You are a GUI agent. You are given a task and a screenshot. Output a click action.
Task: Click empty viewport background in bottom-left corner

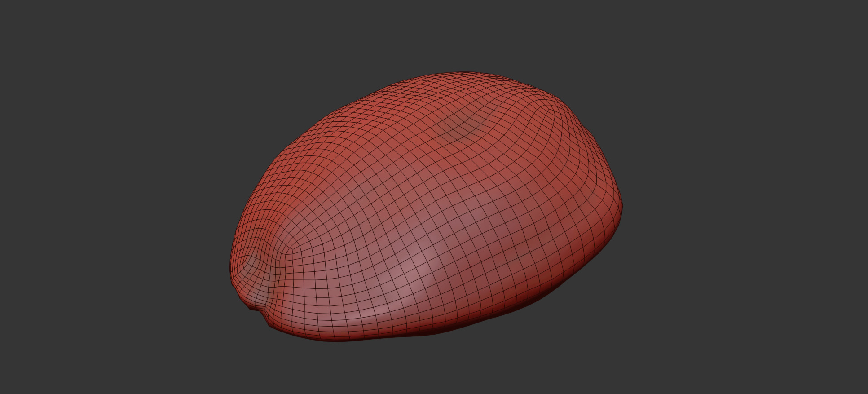[x=45, y=359]
